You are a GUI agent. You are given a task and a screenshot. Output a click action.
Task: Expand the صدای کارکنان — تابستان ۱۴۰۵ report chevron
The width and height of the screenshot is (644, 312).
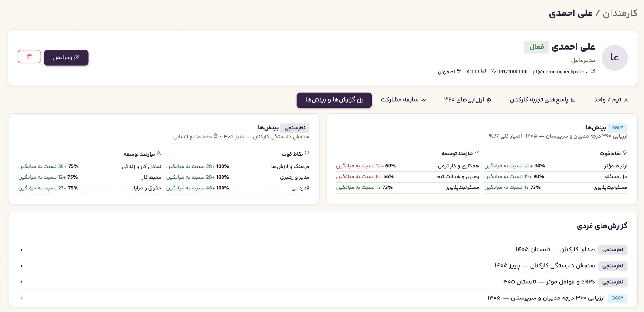tap(21, 250)
